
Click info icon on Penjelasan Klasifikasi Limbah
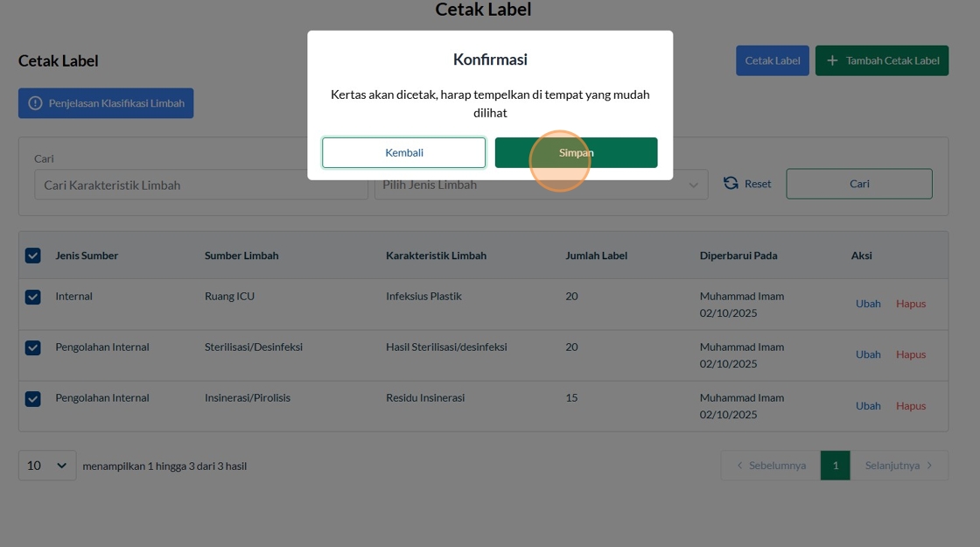coord(35,103)
